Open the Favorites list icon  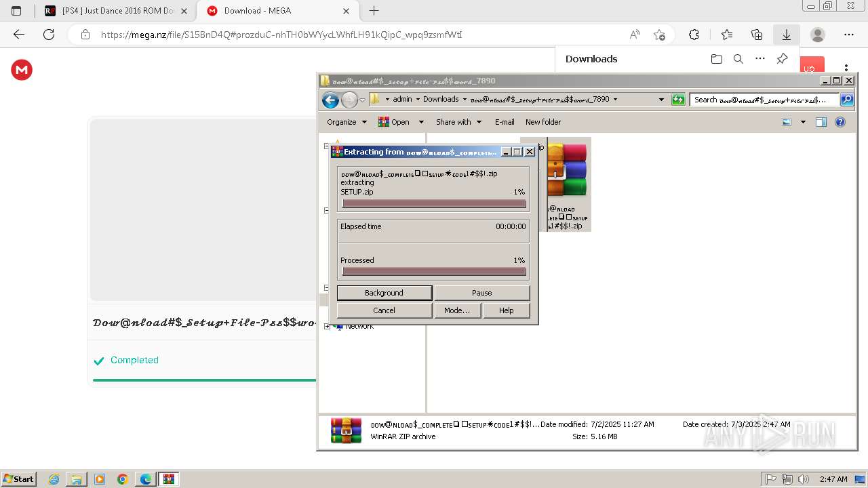coord(727,35)
